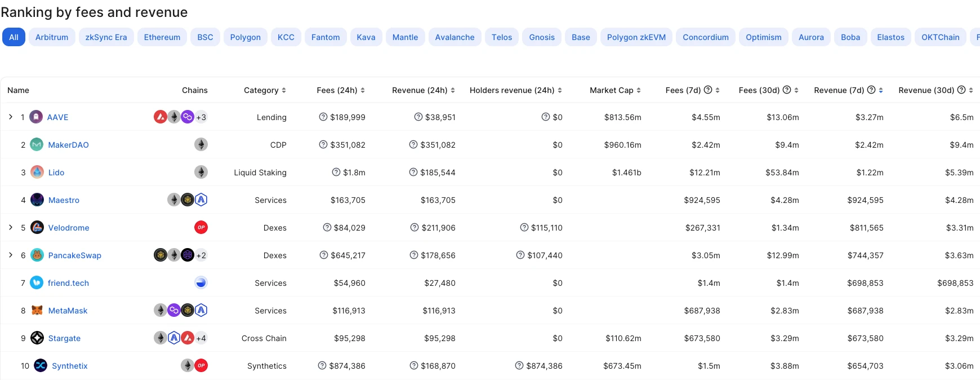Select the All chains filter
Image resolution: width=980 pixels, height=380 pixels.
click(x=14, y=37)
